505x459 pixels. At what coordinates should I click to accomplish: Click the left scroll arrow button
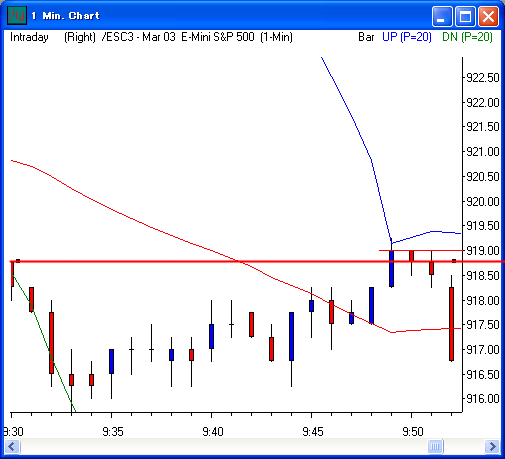pyautogui.click(x=13, y=446)
